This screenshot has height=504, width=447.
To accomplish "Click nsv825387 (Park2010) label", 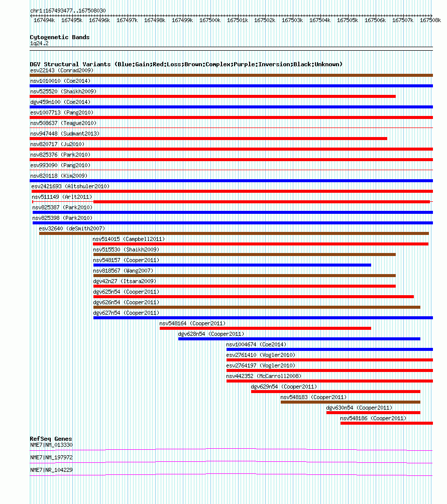I will 62,208.
